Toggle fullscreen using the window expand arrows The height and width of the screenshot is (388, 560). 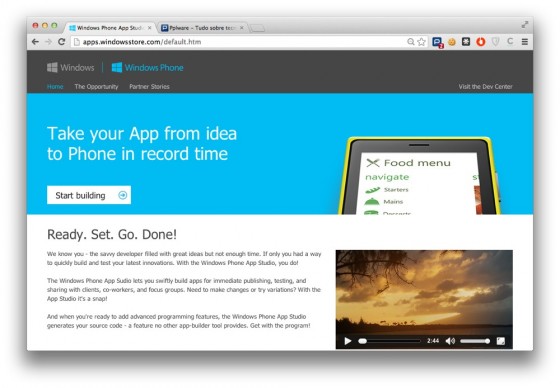tap(525, 25)
